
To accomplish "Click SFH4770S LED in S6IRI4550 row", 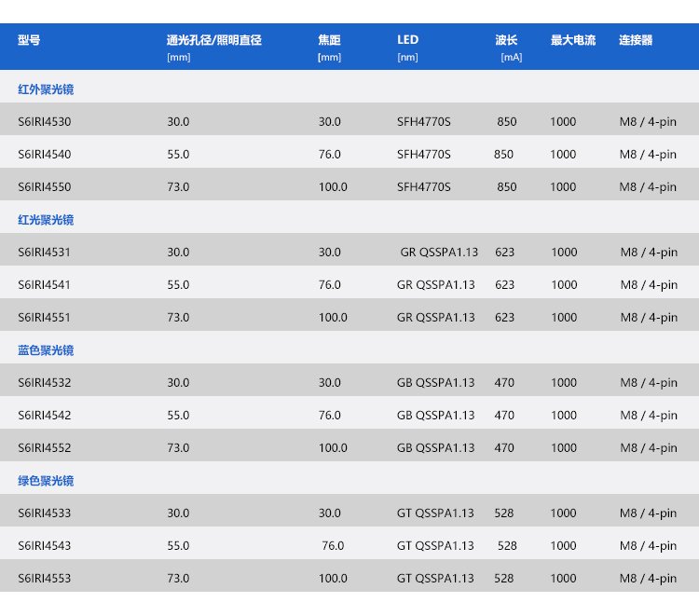I will 423,186.
